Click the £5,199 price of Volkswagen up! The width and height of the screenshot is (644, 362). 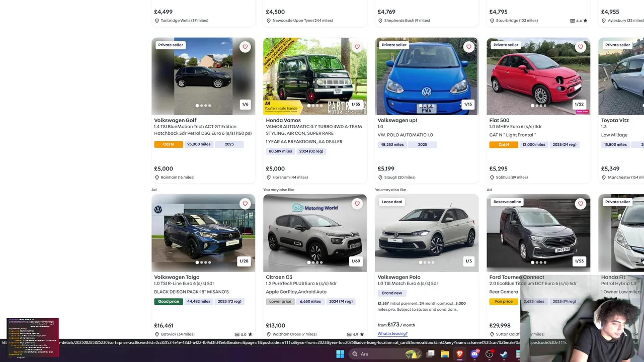tap(386, 169)
